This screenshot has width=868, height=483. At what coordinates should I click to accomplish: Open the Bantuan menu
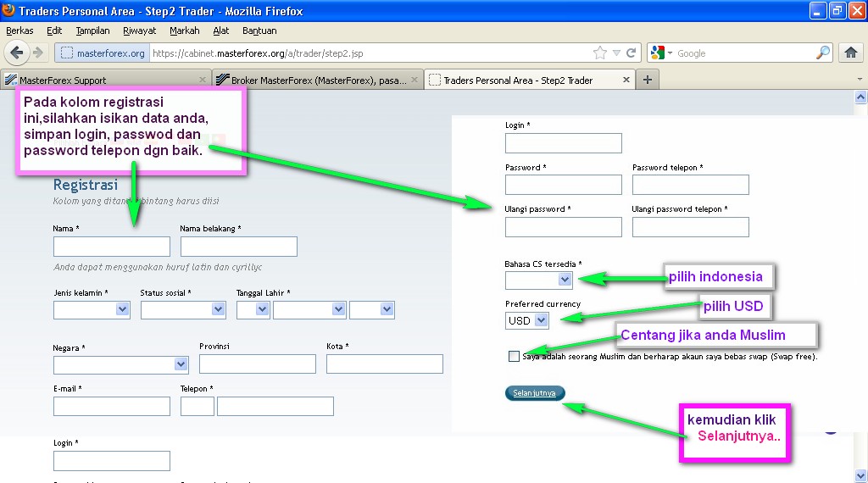click(259, 31)
